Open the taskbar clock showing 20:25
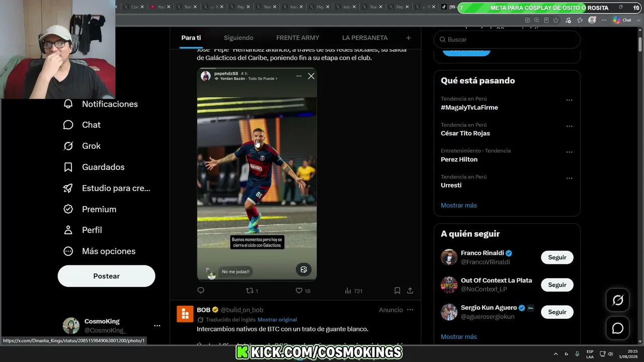Viewport: 644px width, 362px height. click(x=629, y=354)
